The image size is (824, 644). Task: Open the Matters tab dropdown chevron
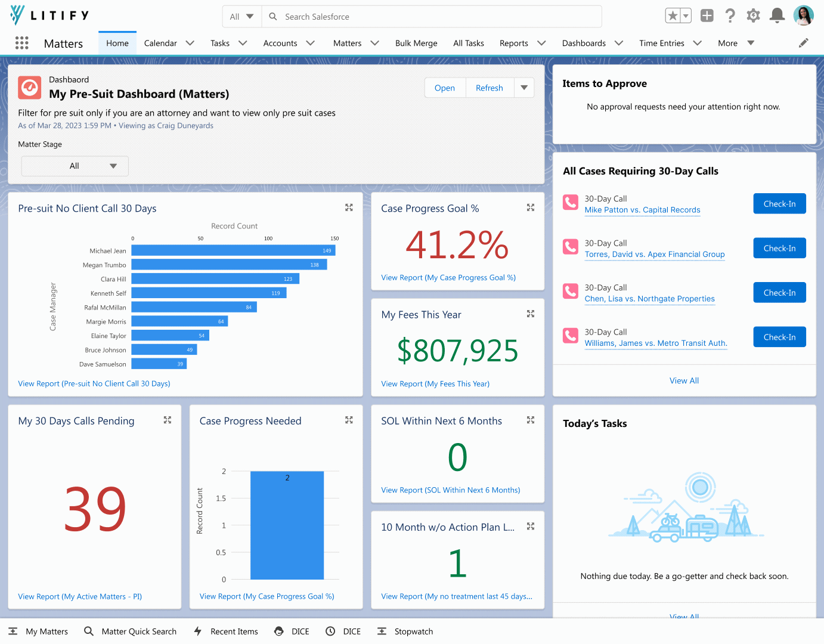374,43
